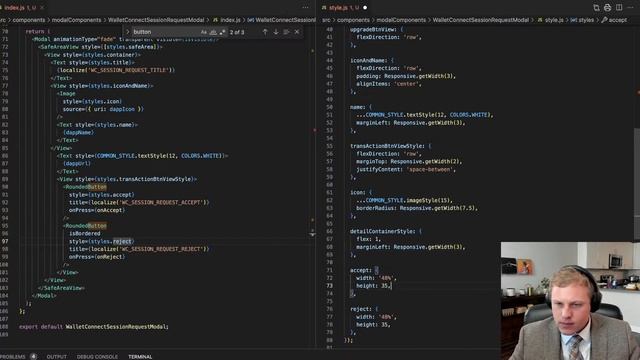
Task: Close the index.js tab
Action: (42, 7)
